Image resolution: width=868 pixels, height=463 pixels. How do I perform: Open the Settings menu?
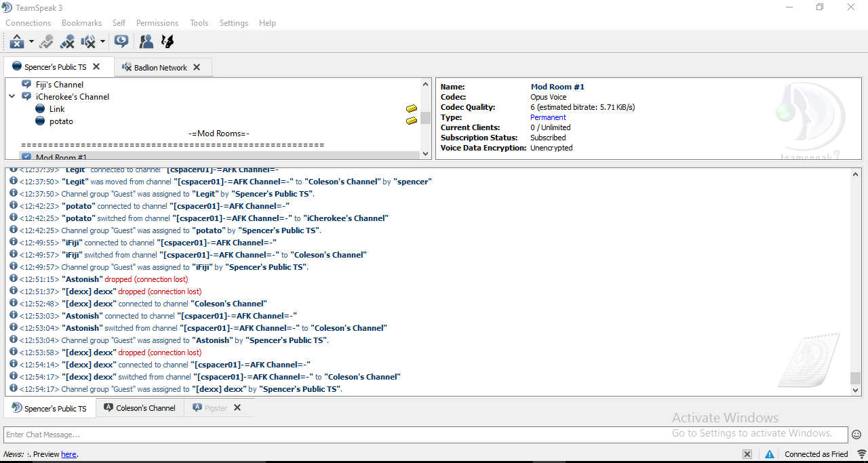pos(234,23)
